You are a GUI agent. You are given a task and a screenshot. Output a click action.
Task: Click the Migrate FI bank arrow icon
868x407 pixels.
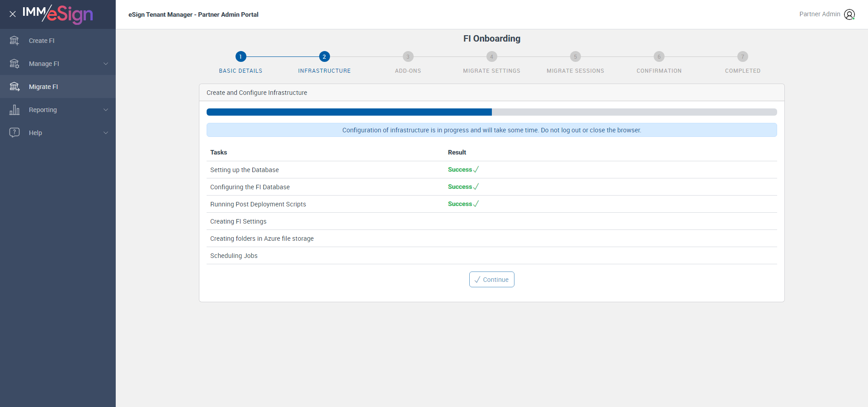pyautogui.click(x=14, y=87)
